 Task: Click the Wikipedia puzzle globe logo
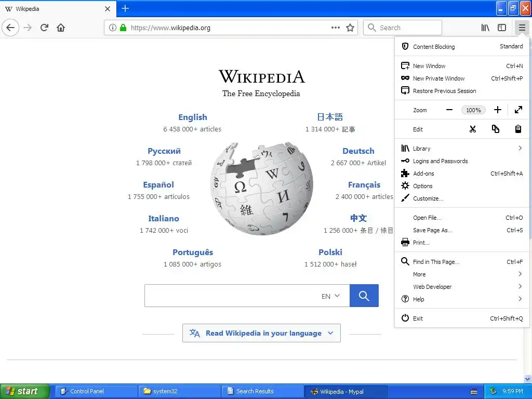[x=262, y=189]
